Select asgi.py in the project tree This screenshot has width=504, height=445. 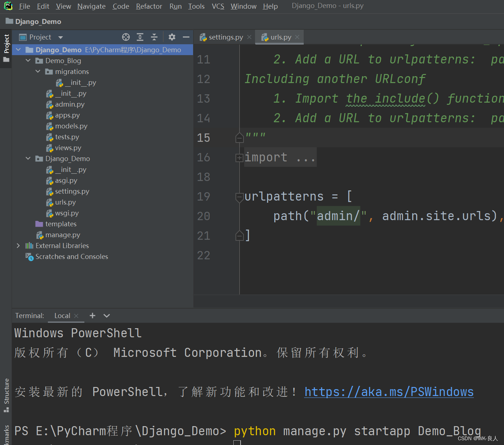click(66, 180)
